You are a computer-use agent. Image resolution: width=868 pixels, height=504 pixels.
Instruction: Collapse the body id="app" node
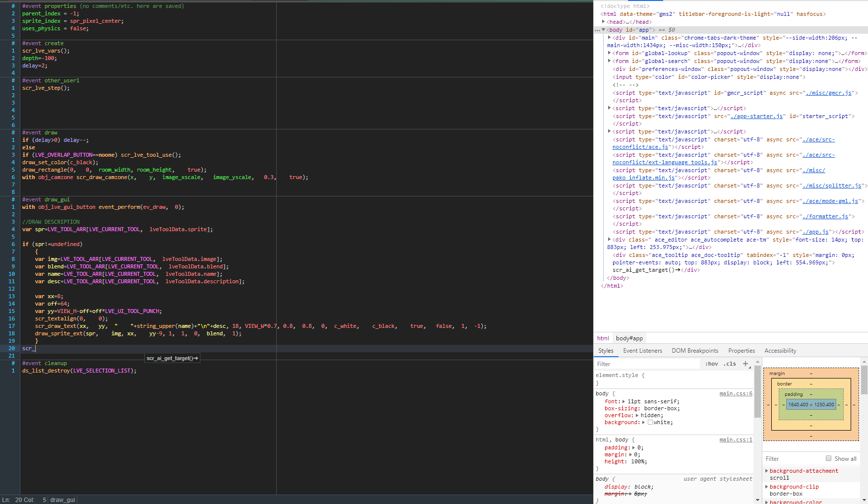(604, 30)
